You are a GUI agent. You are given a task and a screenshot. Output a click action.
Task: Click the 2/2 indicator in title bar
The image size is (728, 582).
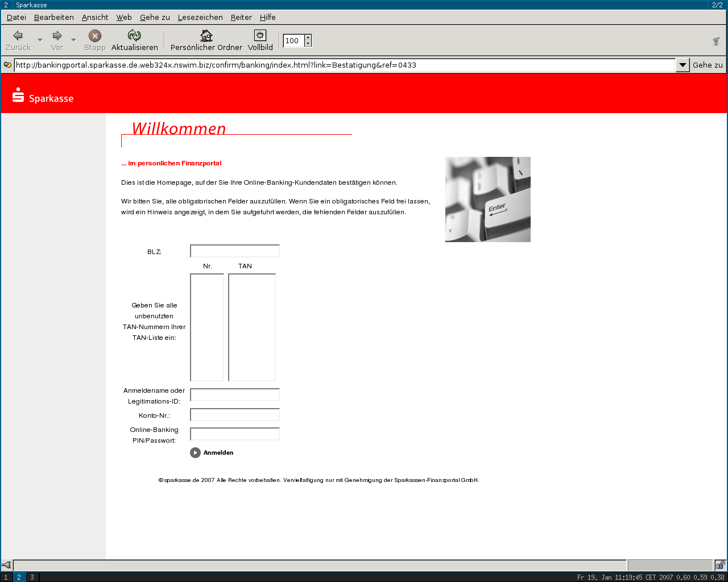pos(717,5)
